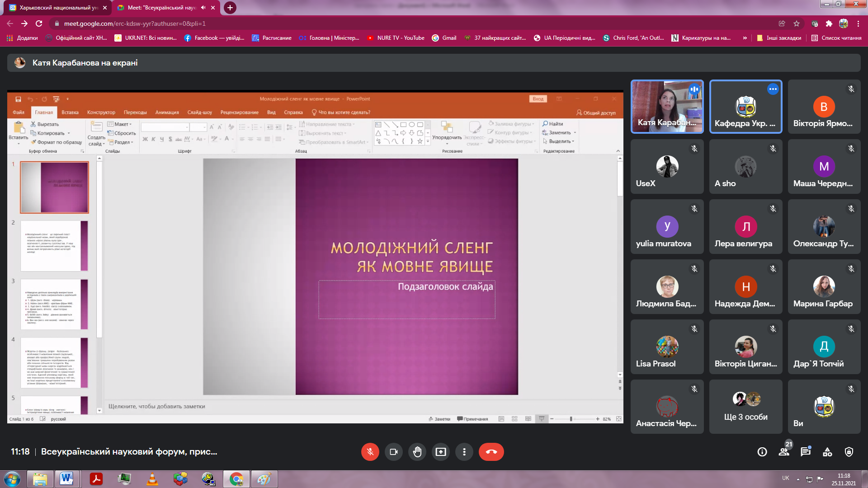Open Activities shapes icon
Image resolution: width=868 pixels, height=488 pixels.
point(827,452)
